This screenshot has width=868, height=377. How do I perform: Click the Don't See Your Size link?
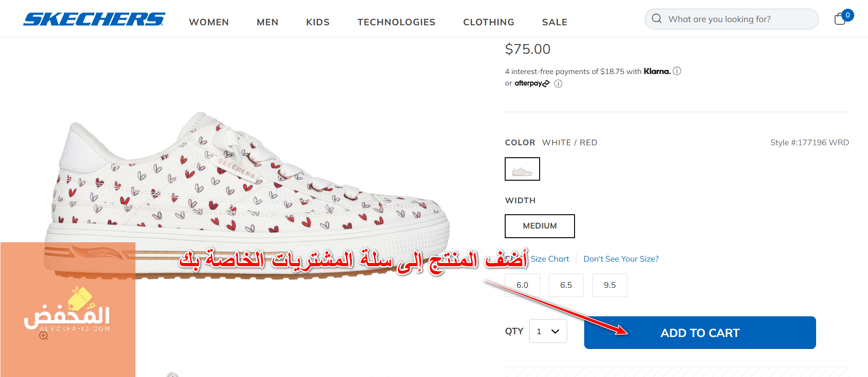[x=621, y=259]
